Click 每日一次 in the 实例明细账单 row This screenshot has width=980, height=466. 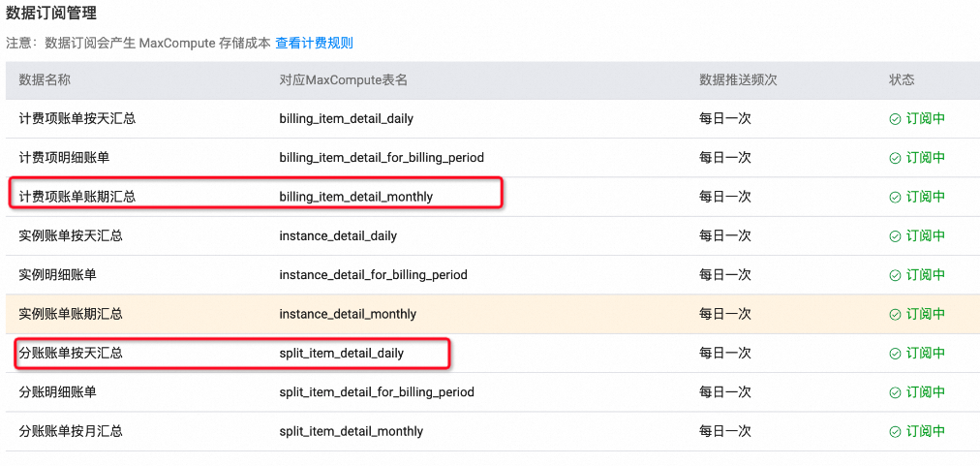[724, 274]
